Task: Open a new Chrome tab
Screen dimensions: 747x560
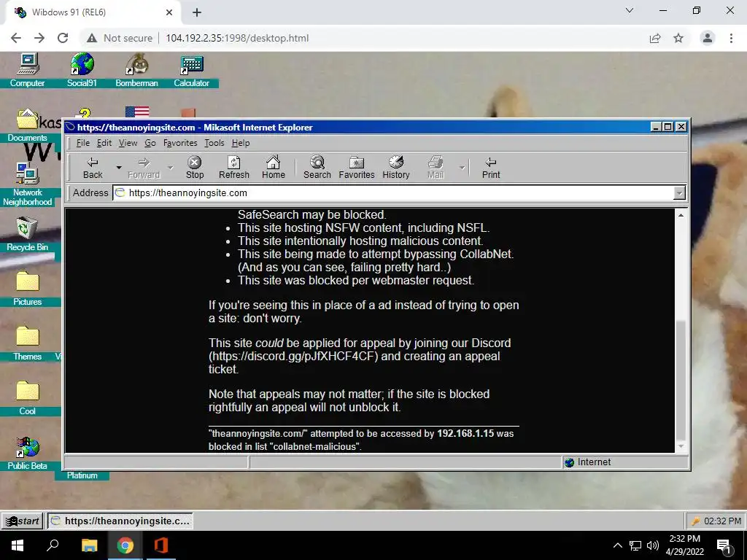Action: tap(197, 13)
